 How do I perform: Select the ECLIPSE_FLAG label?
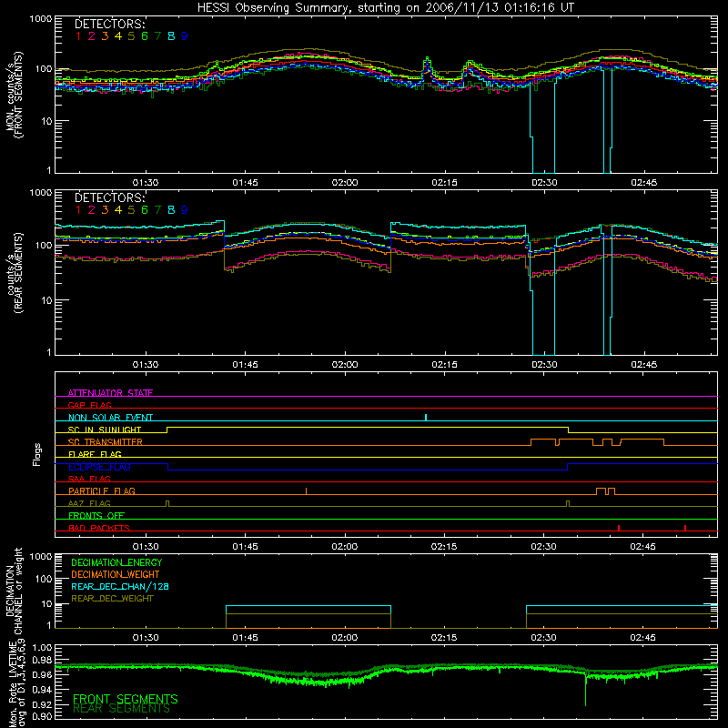coord(99,467)
